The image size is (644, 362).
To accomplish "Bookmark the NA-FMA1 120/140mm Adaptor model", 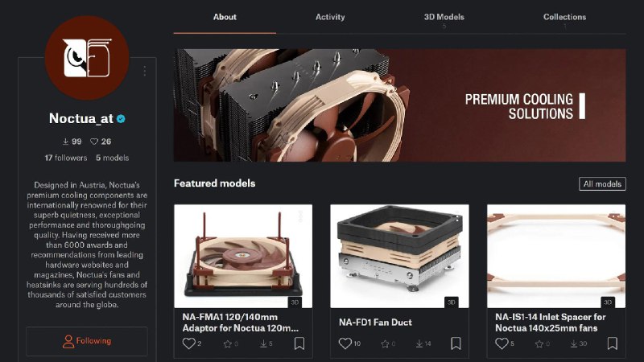I will coord(299,343).
